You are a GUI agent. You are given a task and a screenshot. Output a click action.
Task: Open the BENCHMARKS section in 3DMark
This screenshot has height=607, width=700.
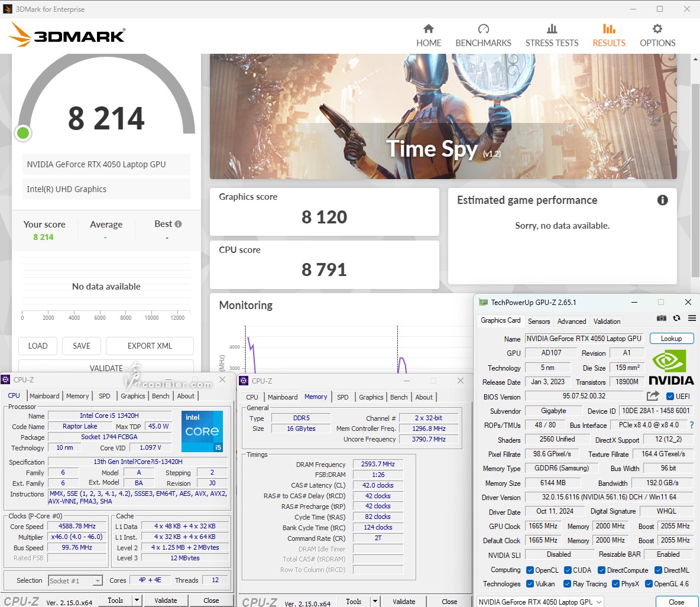[483, 35]
